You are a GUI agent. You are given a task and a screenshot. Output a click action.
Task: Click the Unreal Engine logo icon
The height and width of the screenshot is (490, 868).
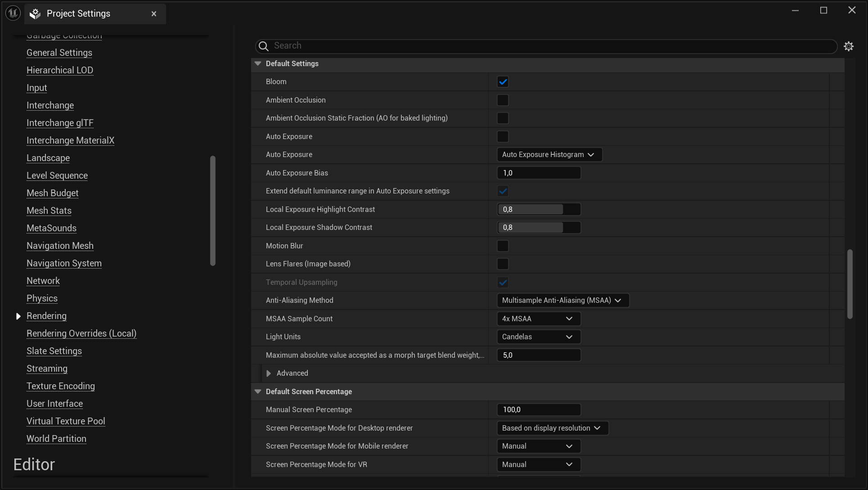(x=12, y=13)
